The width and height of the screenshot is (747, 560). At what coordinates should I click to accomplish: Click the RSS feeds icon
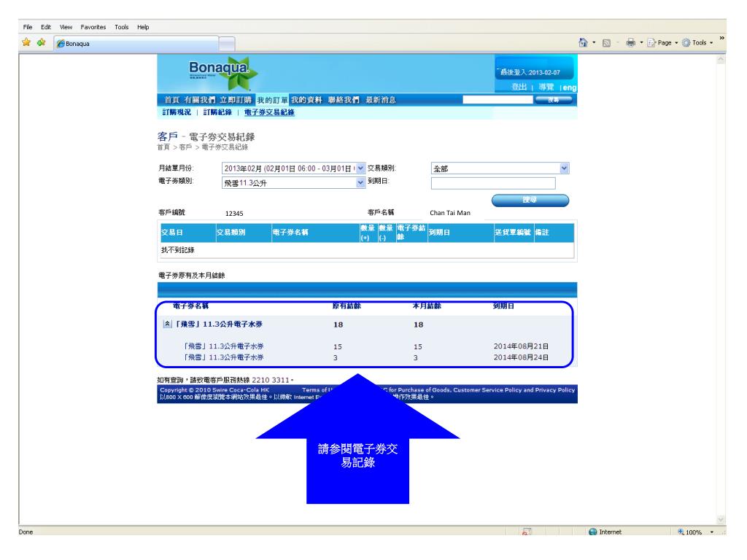pos(606,43)
